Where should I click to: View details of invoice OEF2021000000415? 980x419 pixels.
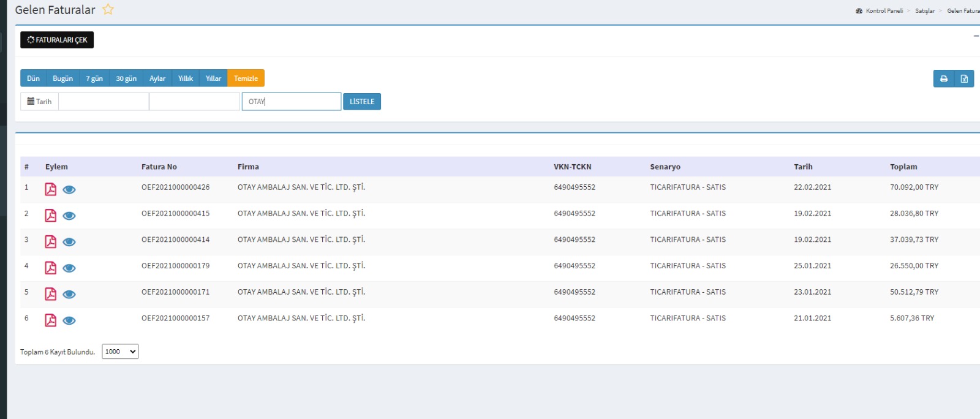point(69,216)
